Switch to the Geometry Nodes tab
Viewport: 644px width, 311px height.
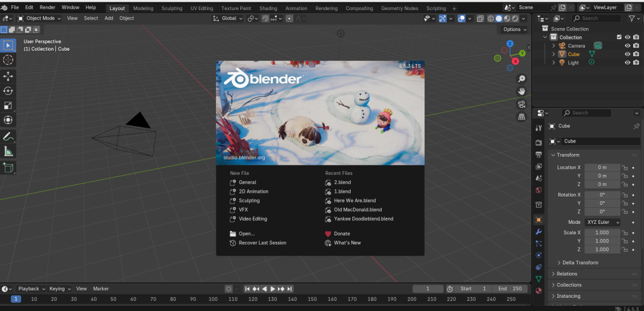pyautogui.click(x=398, y=8)
